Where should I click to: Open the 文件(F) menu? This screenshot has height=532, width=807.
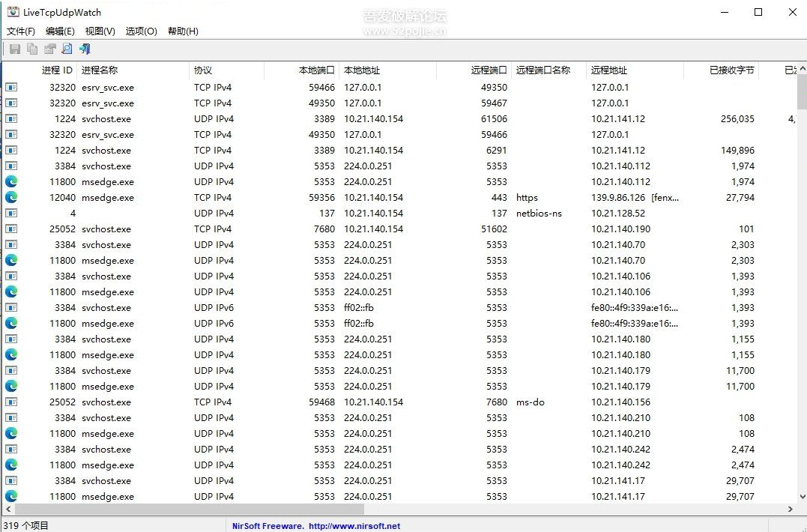pos(20,31)
